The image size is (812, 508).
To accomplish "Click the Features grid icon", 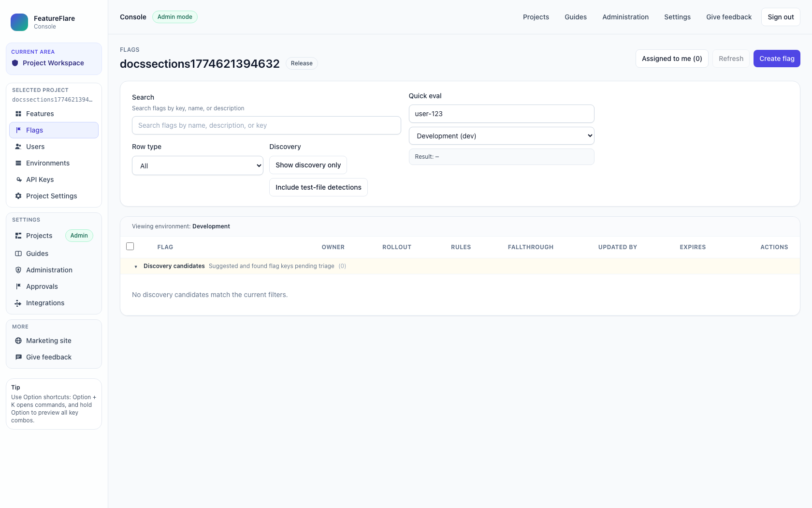I will [x=18, y=114].
